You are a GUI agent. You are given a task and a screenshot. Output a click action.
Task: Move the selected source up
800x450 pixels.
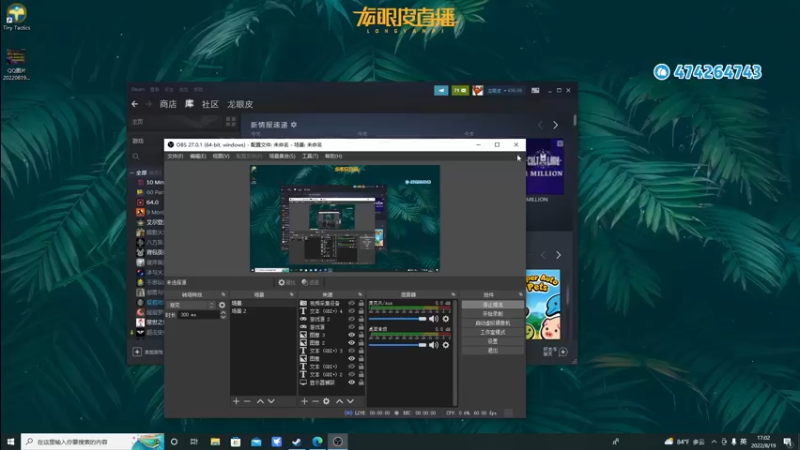pyautogui.click(x=339, y=402)
